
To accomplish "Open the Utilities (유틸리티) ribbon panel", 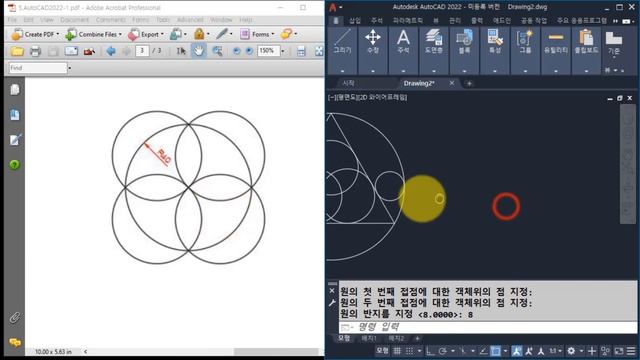I will [x=556, y=50].
